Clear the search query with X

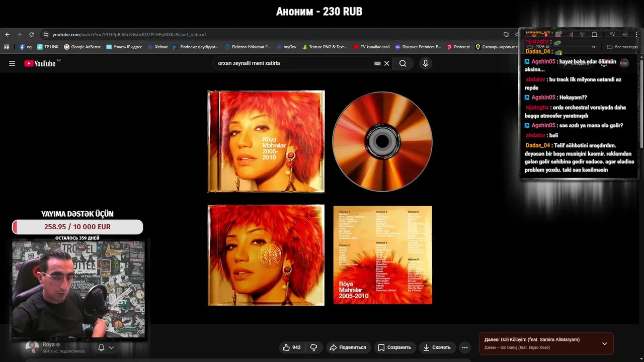pyautogui.click(x=387, y=63)
